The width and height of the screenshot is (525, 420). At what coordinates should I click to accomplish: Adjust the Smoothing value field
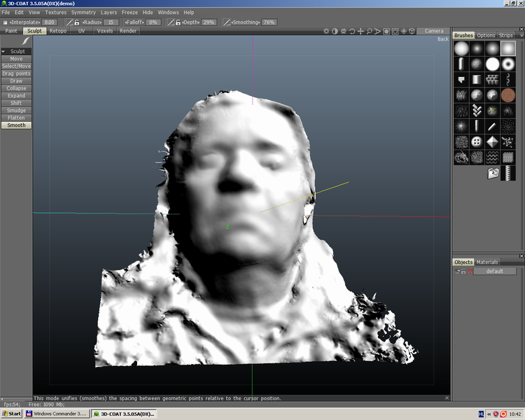pyautogui.click(x=269, y=22)
